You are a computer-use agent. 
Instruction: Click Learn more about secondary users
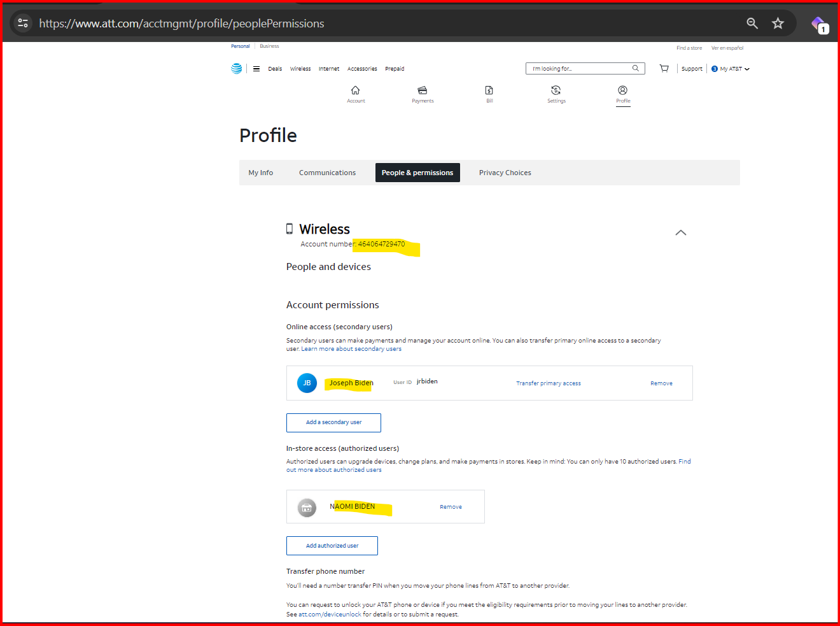351,349
